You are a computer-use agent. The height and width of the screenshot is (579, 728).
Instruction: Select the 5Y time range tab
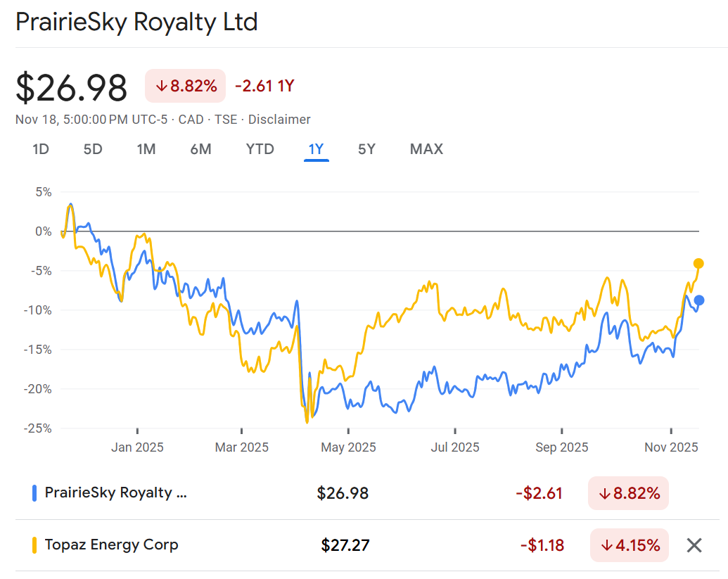point(366,149)
